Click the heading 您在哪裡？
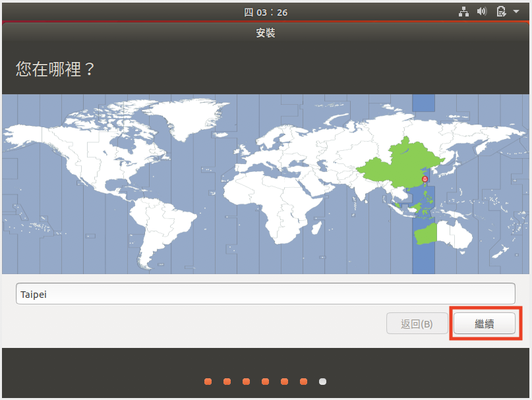The width and height of the screenshot is (532, 400). pyautogui.click(x=55, y=69)
